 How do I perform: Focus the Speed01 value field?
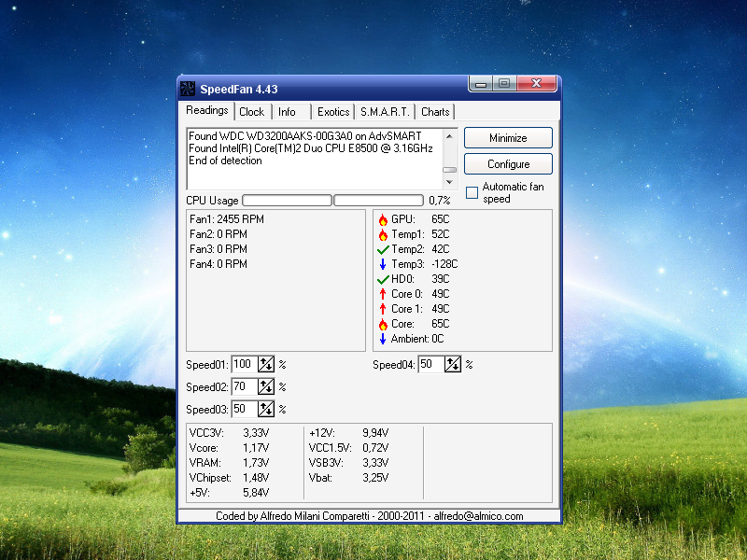[x=245, y=365]
